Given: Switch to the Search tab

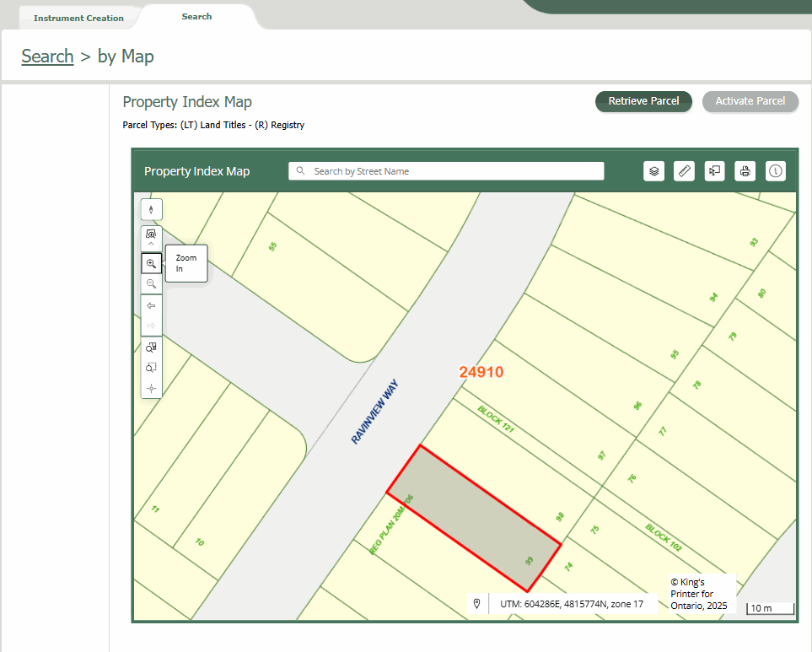Looking at the screenshot, I should (x=196, y=17).
